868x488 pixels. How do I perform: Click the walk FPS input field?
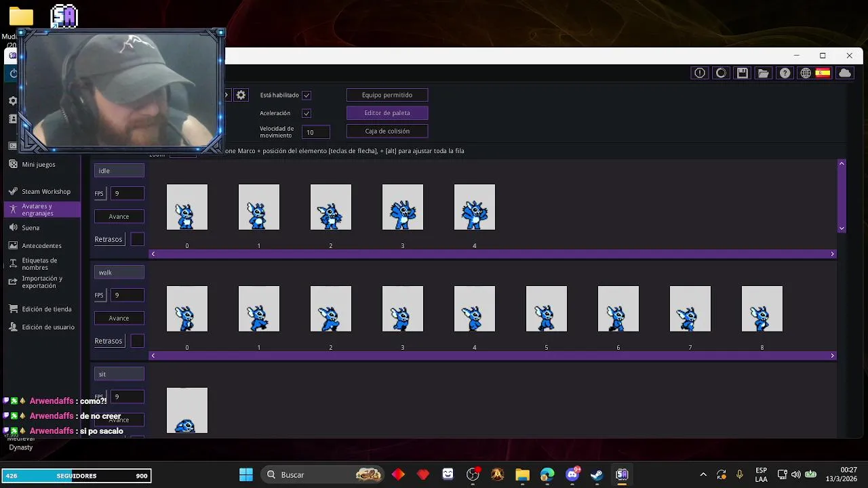[127, 295]
